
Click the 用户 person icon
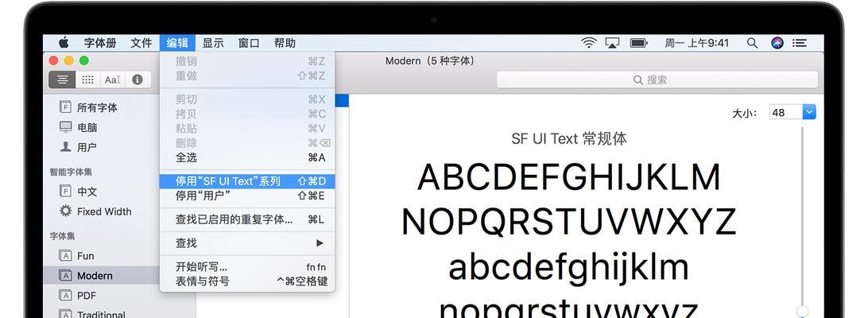point(65,147)
